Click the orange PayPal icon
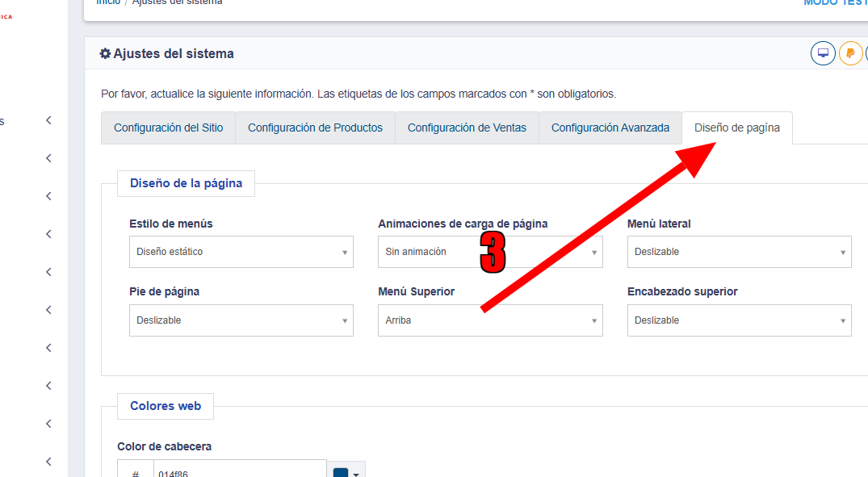The width and height of the screenshot is (868, 477). [x=850, y=53]
